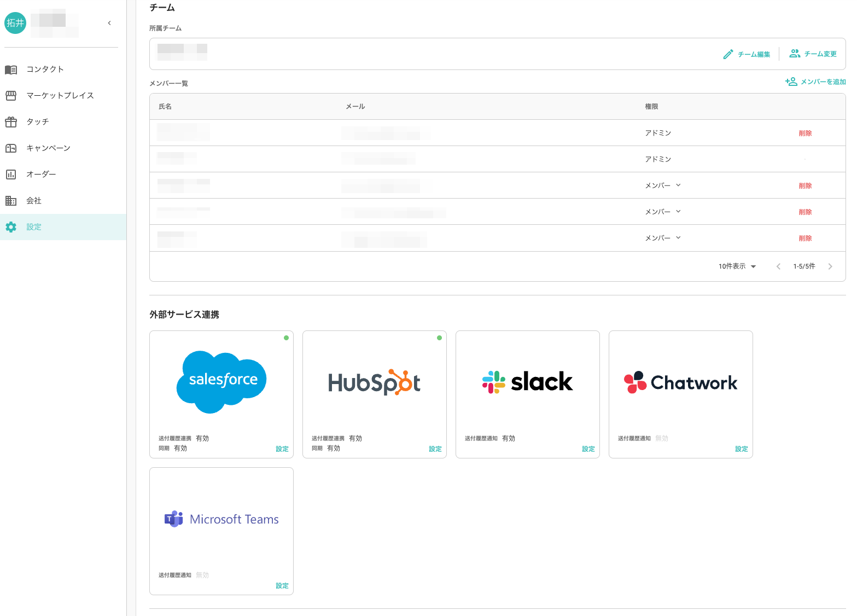Delete the first admin member row
This screenshot has width=857, height=616.
(805, 133)
